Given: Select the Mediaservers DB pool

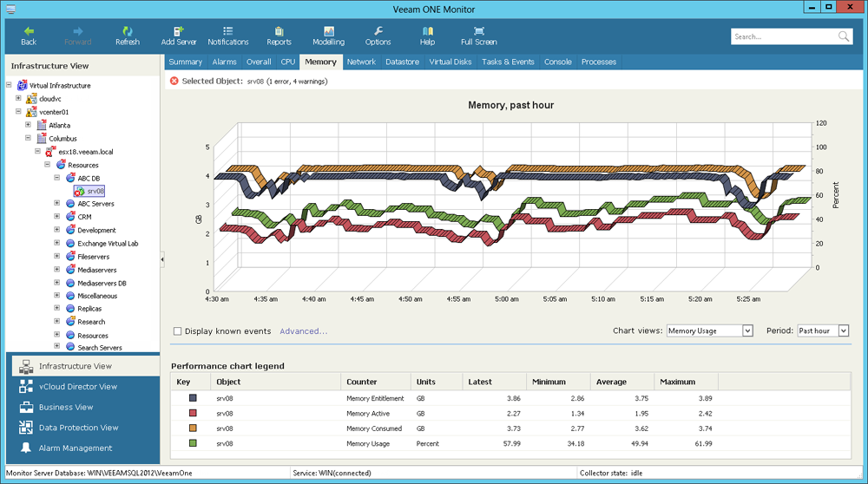Looking at the screenshot, I should point(102,284).
